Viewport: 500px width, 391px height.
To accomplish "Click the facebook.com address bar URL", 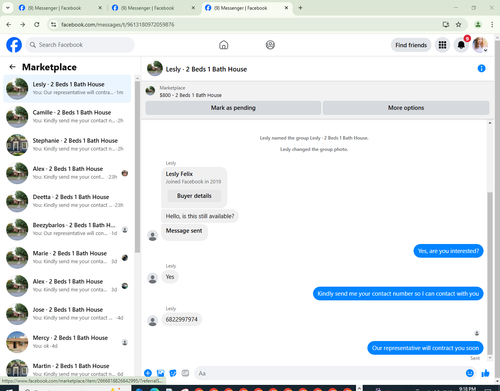I will [x=118, y=24].
